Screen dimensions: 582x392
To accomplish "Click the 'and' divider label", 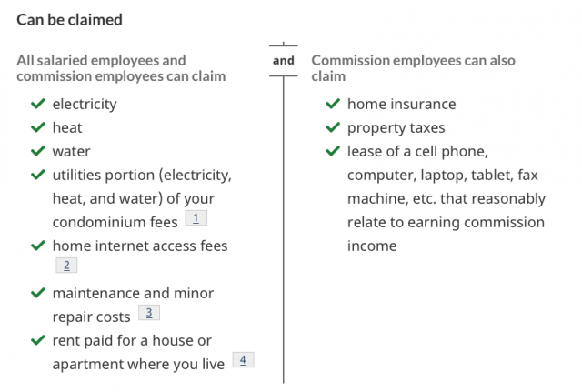I will click(283, 61).
